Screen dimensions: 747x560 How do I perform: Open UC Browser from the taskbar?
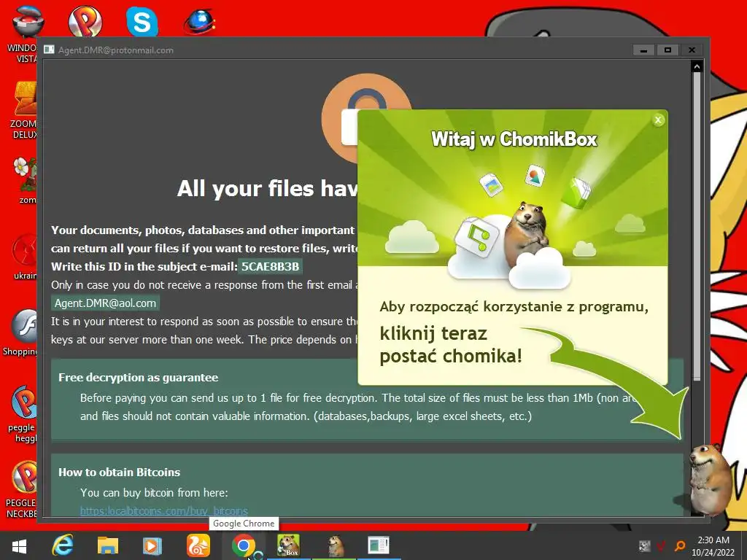(198, 545)
